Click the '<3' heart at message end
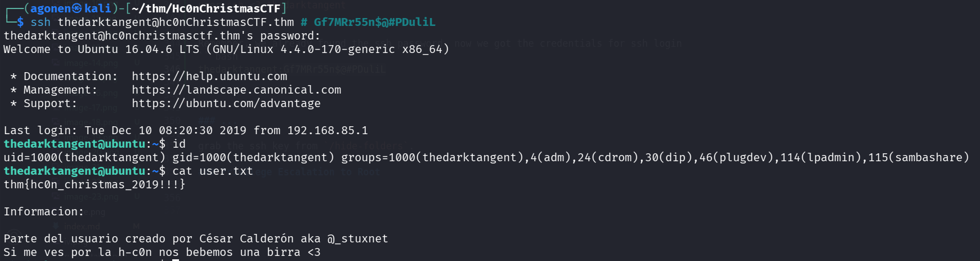The height and width of the screenshot is (261, 980). [314, 252]
